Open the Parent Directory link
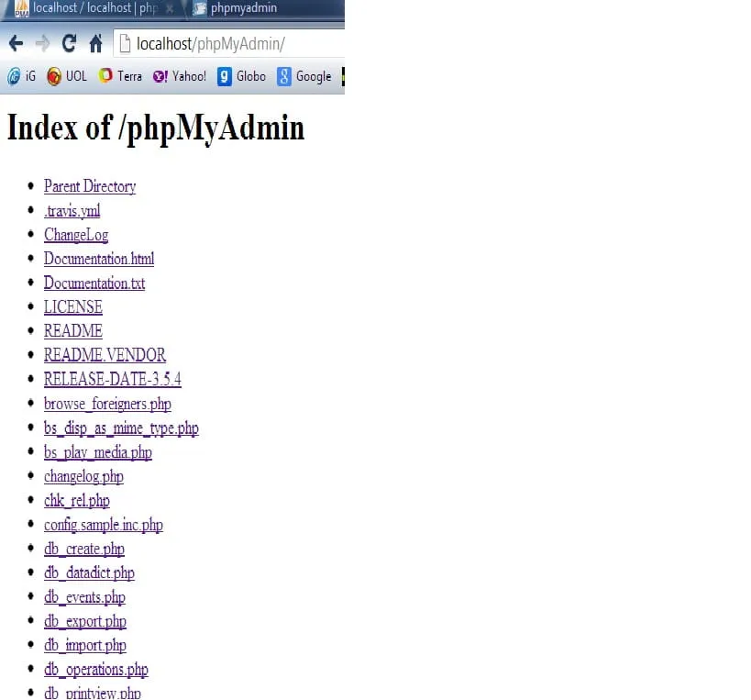The height and width of the screenshot is (700, 751). (90, 186)
